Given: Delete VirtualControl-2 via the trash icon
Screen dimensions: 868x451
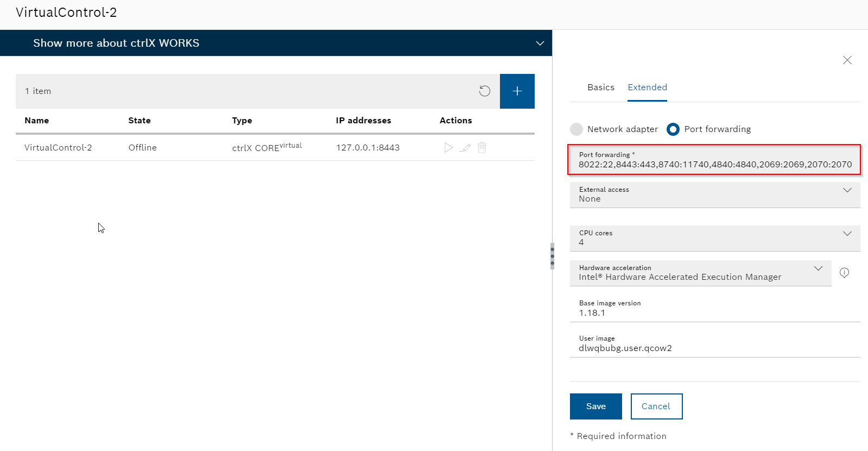Looking at the screenshot, I should click(x=482, y=147).
